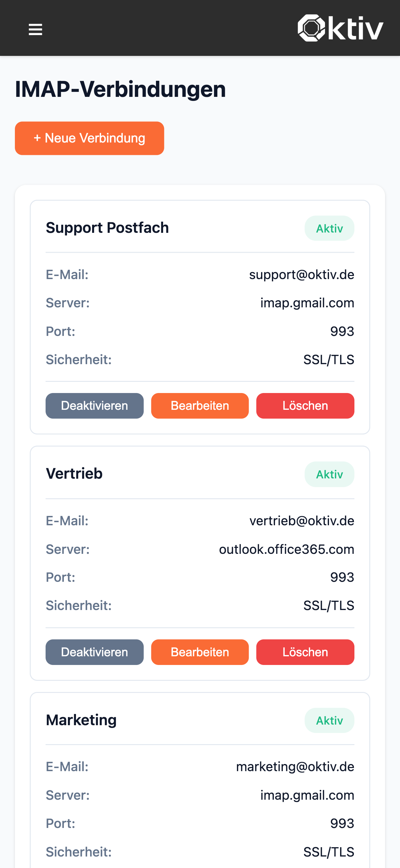Select the marketing@oktiv.de email address
Screen dimensions: 400x868
click(295, 767)
